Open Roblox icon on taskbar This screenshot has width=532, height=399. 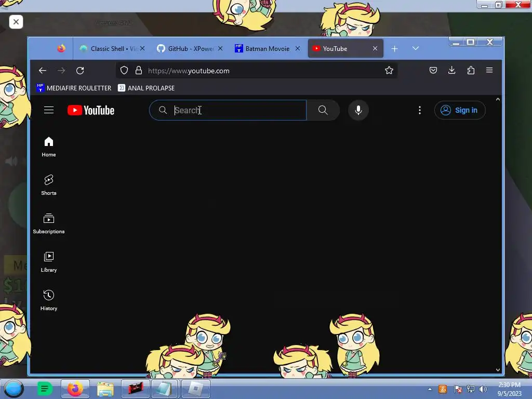(196, 389)
